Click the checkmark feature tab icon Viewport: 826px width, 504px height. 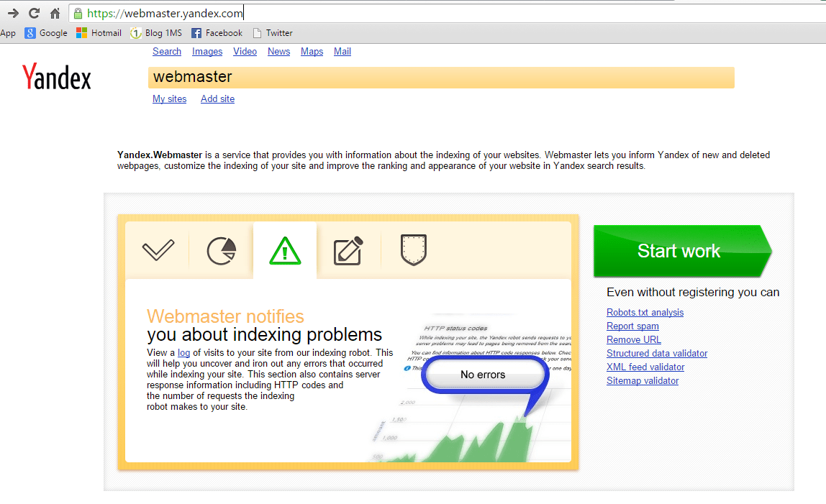click(x=158, y=250)
